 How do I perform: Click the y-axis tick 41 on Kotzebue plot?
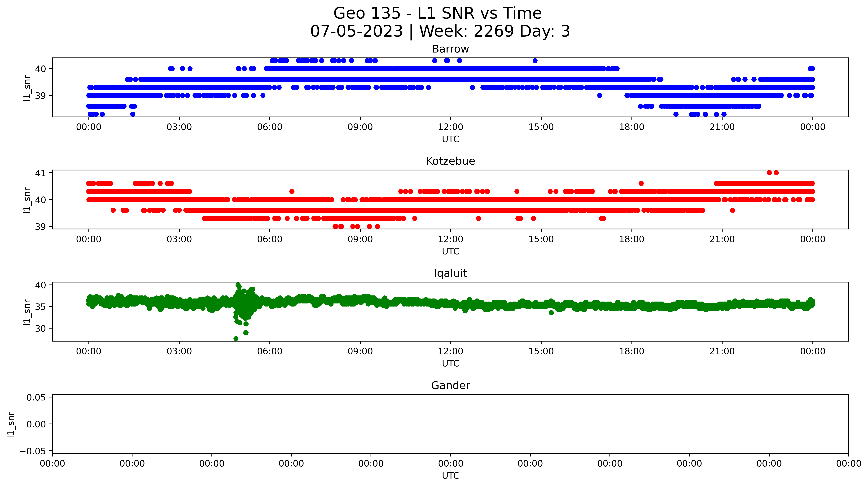pos(40,173)
